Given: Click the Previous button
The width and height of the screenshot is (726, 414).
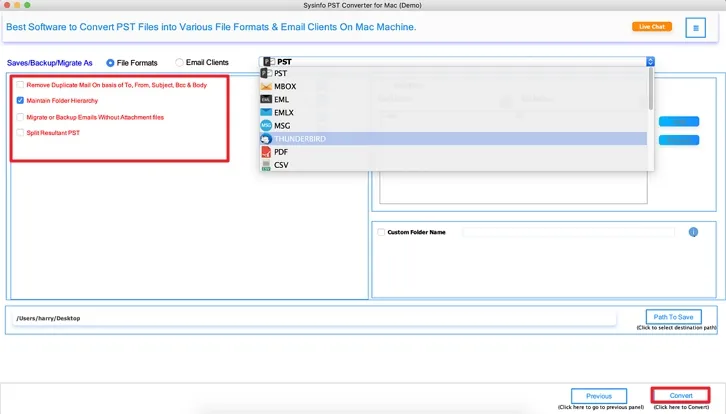Looking at the screenshot, I should (x=599, y=396).
